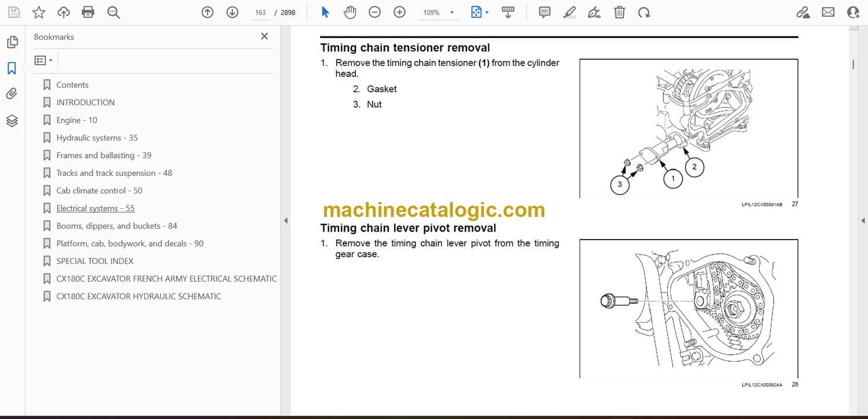Go to previous page arrow
The image size is (868, 419).
tap(208, 12)
